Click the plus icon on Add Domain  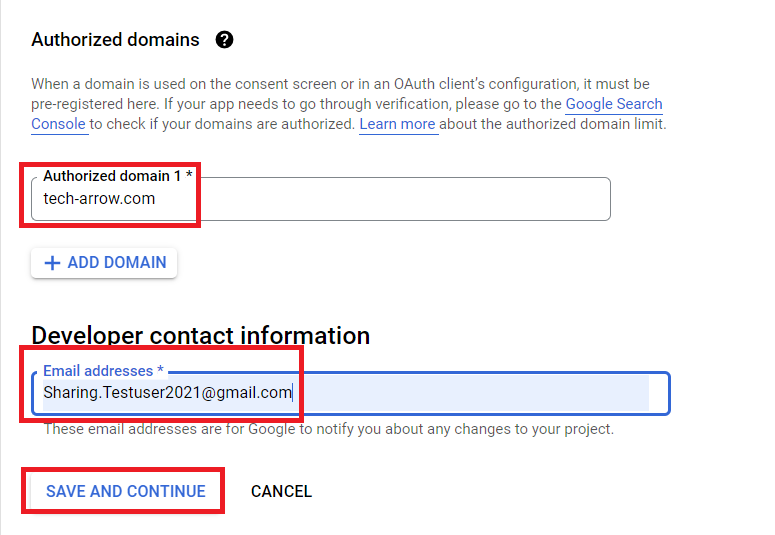coord(53,263)
